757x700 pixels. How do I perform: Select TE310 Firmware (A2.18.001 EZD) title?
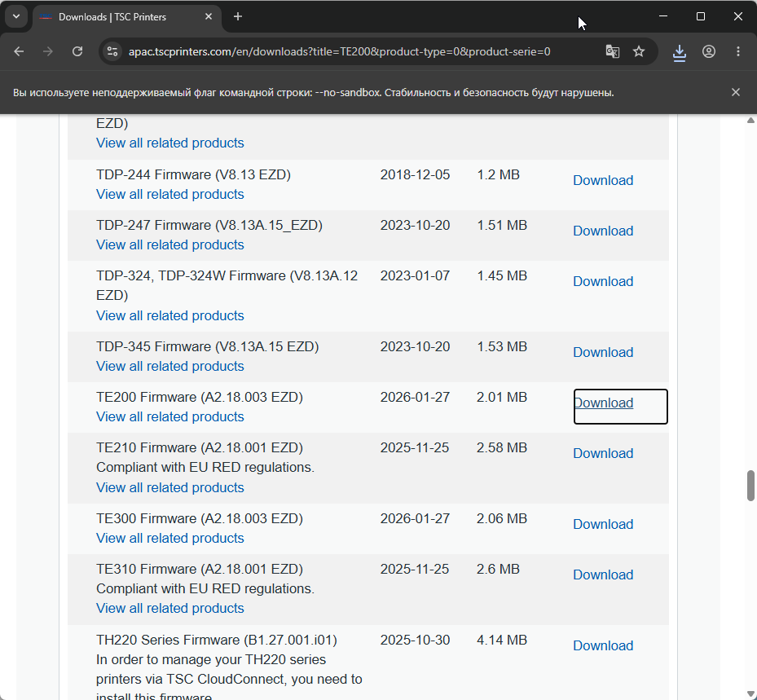(200, 569)
